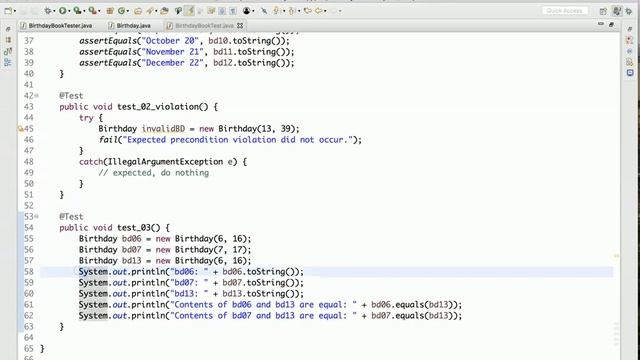The image size is (640, 360).
Task: Collapse the fold at line 42 @Test
Action: pyautogui.click(x=37, y=96)
